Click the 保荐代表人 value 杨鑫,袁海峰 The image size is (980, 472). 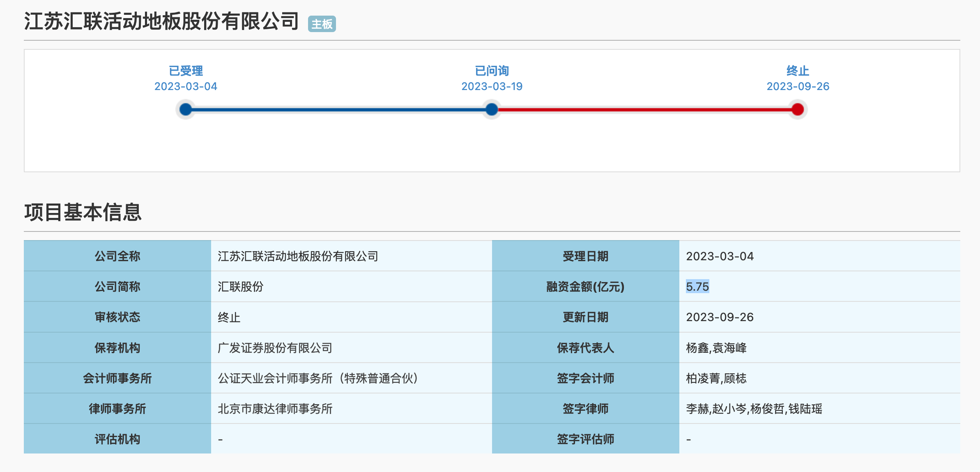coord(716,348)
